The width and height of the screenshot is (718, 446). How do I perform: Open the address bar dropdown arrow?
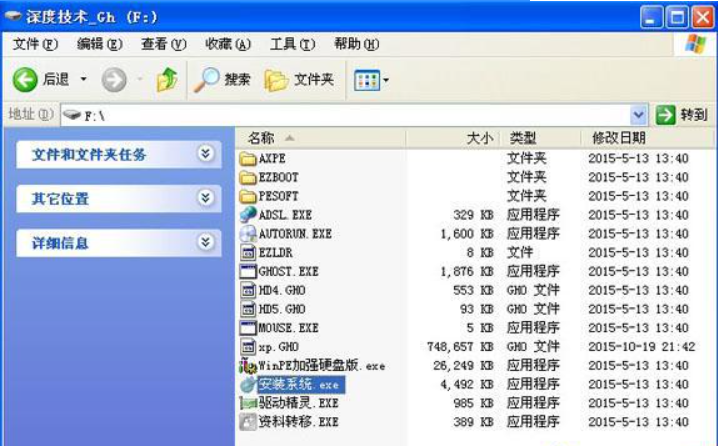point(639,115)
